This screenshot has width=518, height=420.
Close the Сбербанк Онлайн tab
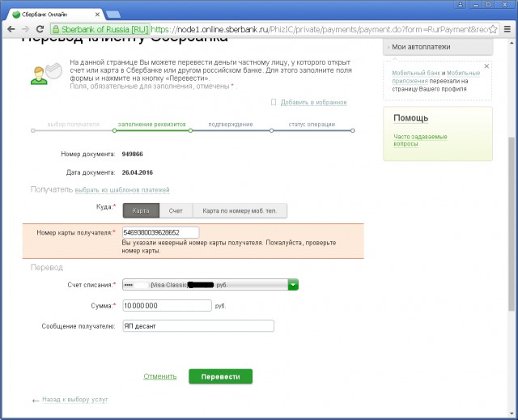[97, 15]
